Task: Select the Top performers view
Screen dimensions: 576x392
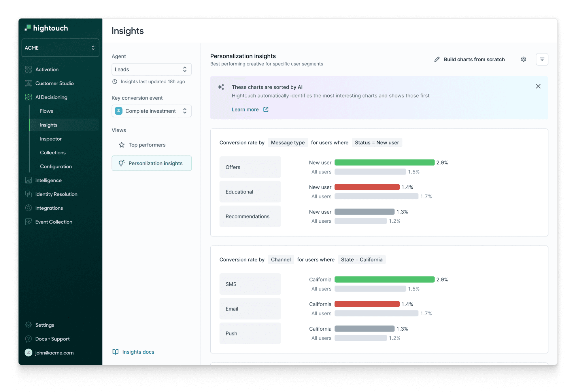Action: point(147,145)
